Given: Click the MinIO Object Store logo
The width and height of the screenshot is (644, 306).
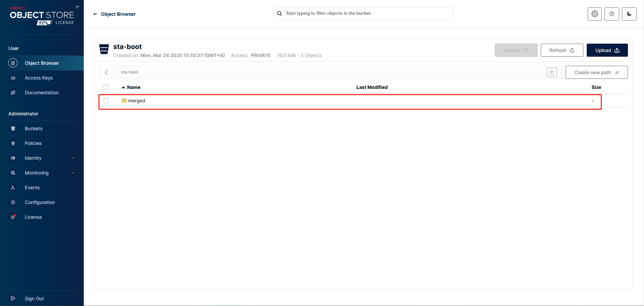Looking at the screenshot, I should [42, 16].
